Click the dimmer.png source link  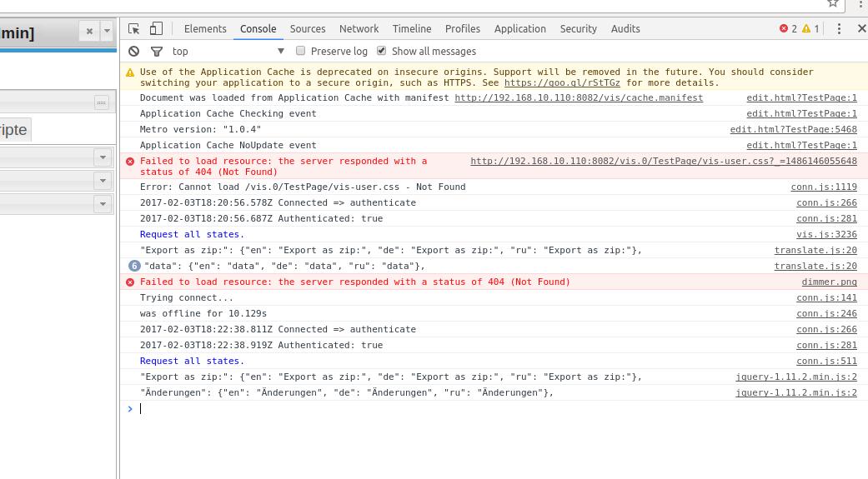pos(829,282)
